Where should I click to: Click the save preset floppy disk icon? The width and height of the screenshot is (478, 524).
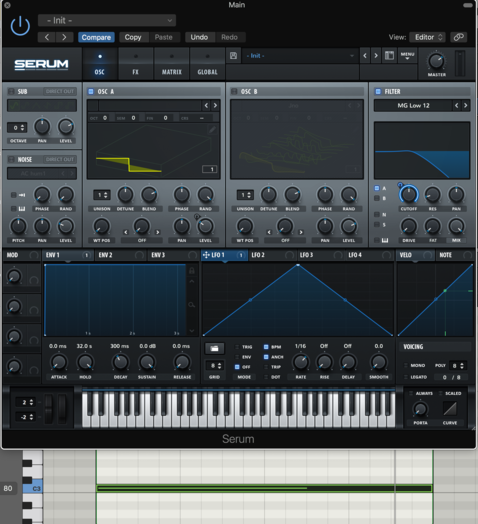[233, 55]
